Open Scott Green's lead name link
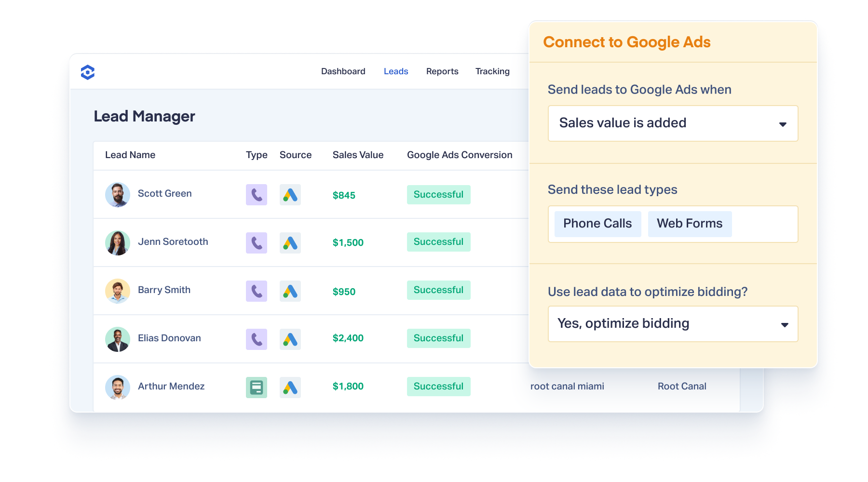Screen dimensions: 868x482 pos(165,193)
